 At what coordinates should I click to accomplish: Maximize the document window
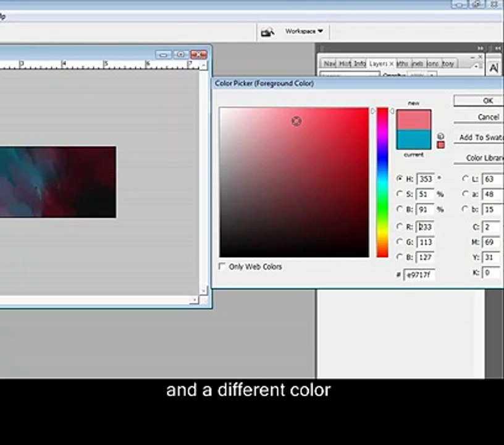click(x=180, y=54)
